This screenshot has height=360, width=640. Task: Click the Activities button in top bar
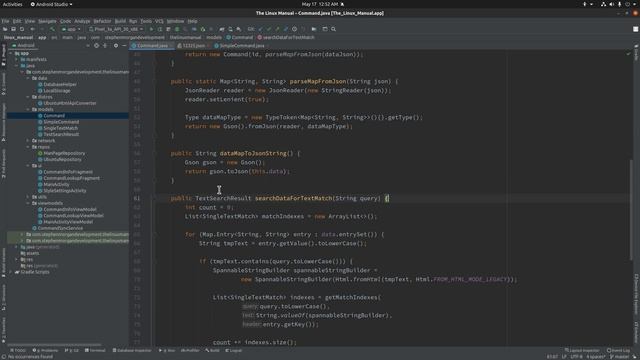coord(13,4)
